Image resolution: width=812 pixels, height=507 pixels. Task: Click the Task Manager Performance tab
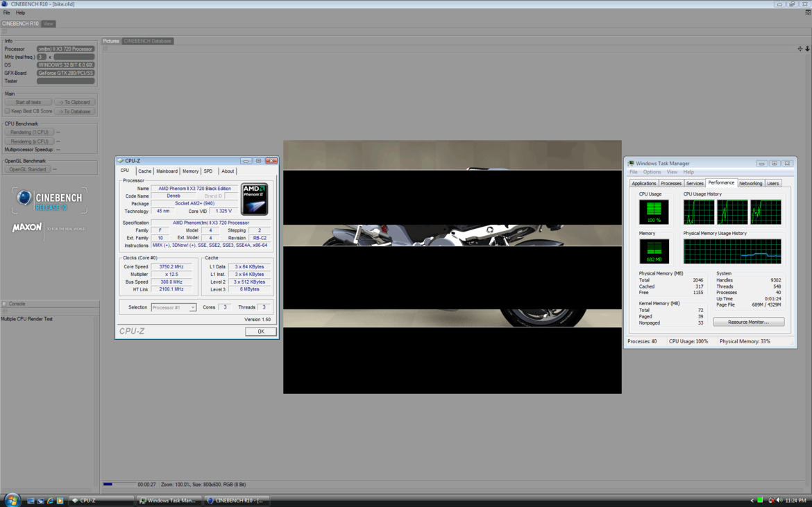pos(721,183)
